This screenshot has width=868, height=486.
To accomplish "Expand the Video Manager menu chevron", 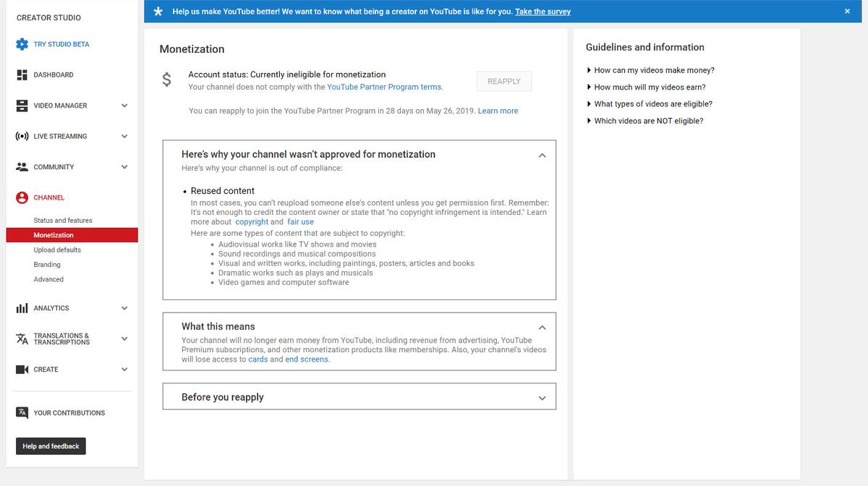I will pos(124,106).
